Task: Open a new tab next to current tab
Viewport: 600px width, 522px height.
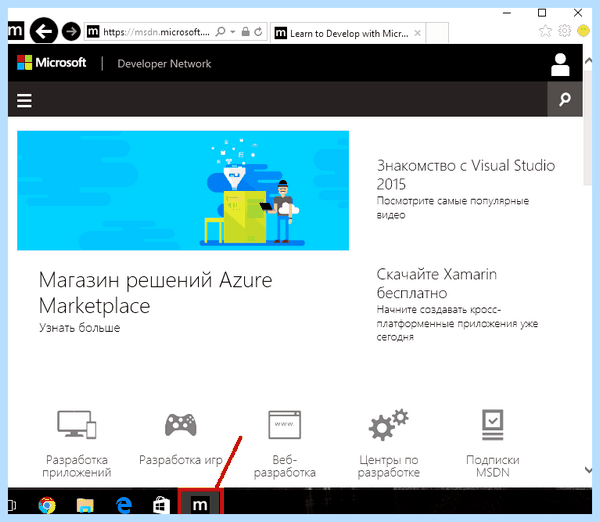Action: point(437,33)
